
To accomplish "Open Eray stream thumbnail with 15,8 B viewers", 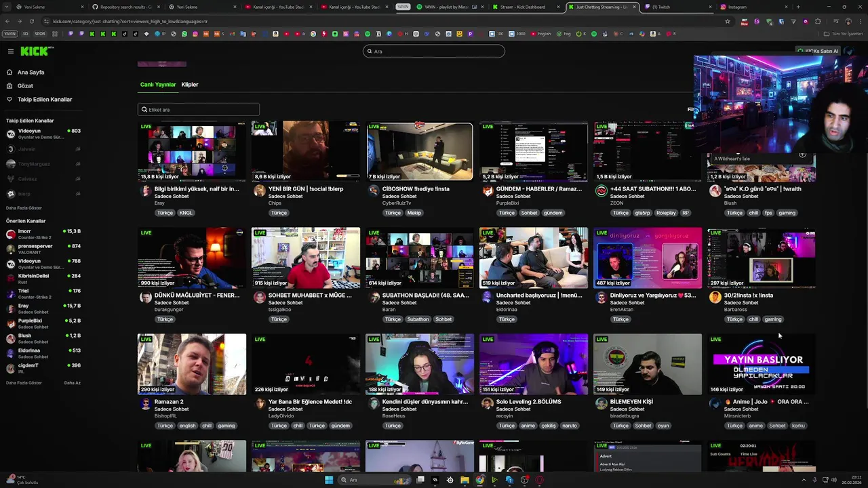I will [x=192, y=151].
